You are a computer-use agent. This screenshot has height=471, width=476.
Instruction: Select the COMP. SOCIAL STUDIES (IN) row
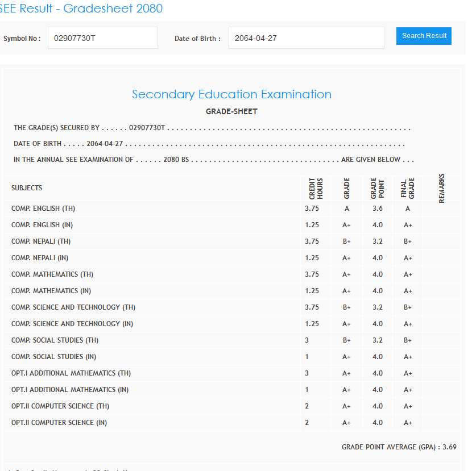(53, 357)
